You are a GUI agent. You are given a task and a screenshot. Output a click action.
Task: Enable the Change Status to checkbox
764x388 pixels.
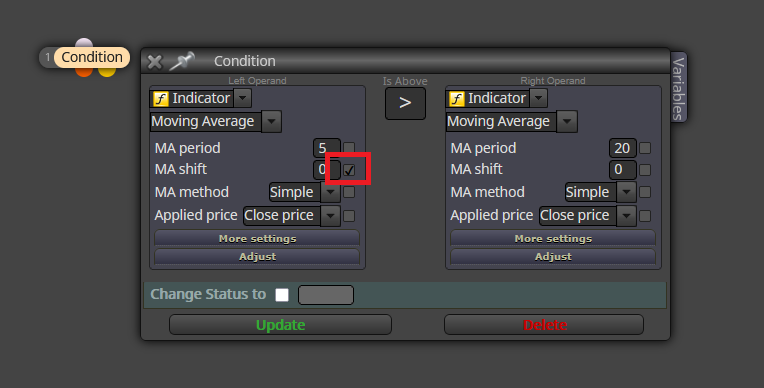(282, 295)
